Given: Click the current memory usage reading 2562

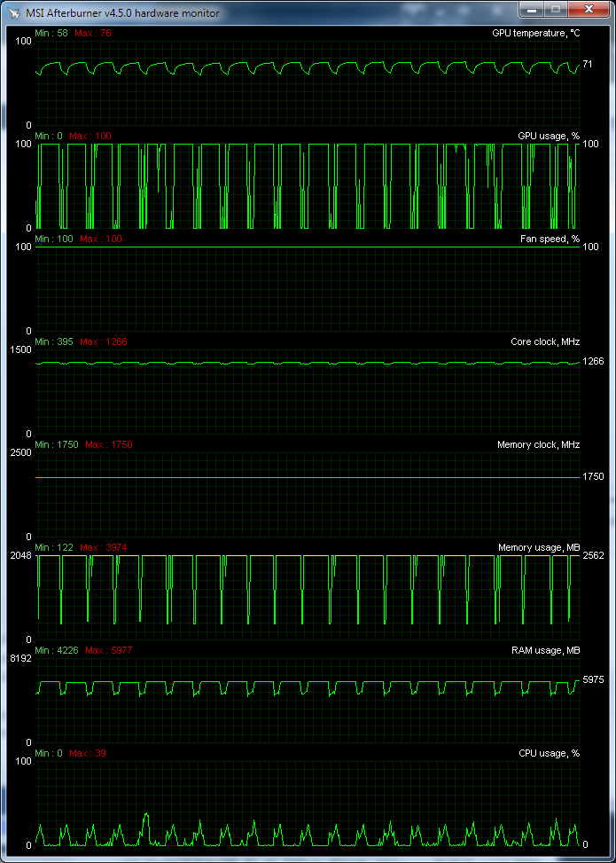Looking at the screenshot, I should pyautogui.click(x=593, y=556).
